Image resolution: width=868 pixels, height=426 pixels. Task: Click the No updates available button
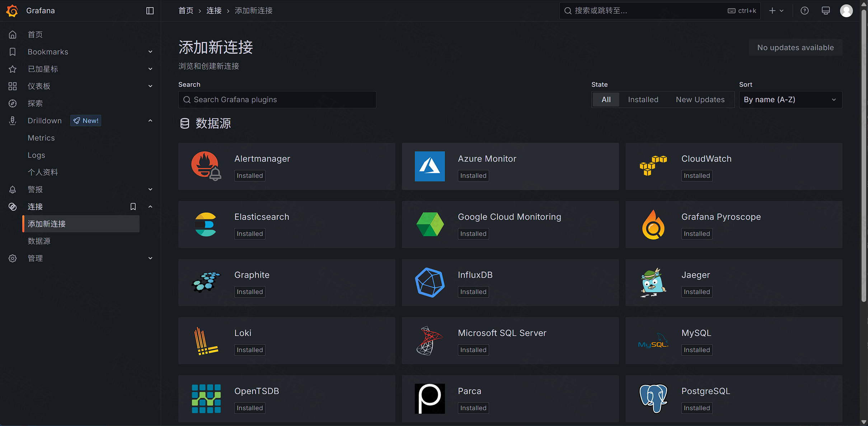pos(796,47)
